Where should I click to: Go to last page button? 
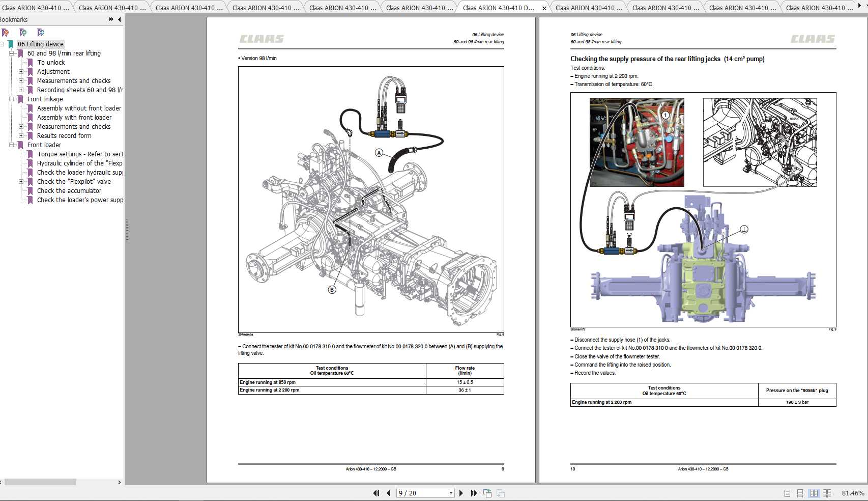[474, 493]
